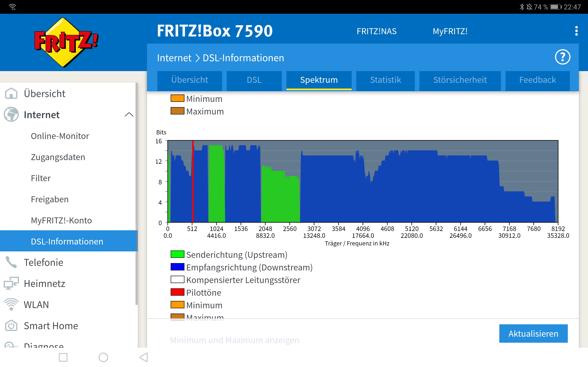The image size is (588, 367).
Task: Click the Aktualisieren button
Action: coord(533,334)
